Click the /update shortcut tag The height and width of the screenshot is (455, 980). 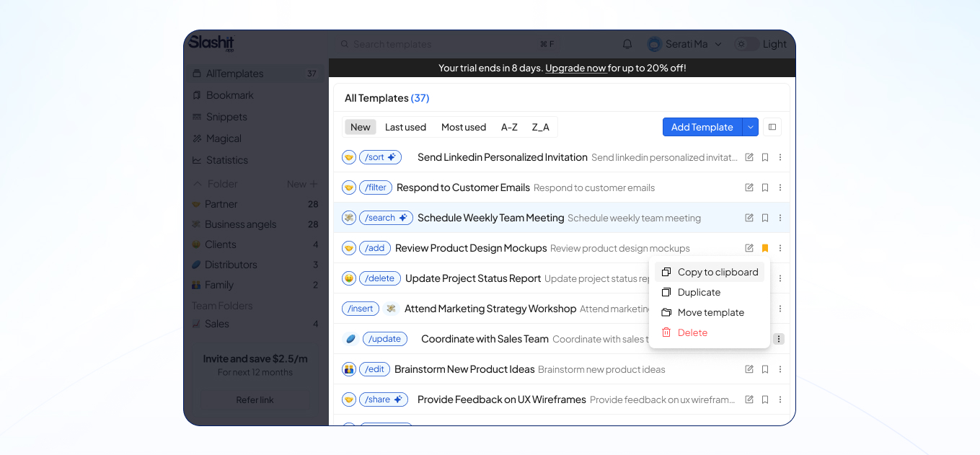[x=385, y=339]
